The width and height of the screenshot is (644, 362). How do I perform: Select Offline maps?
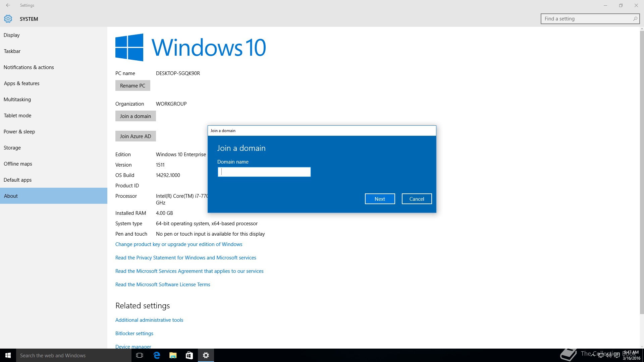coord(54,164)
